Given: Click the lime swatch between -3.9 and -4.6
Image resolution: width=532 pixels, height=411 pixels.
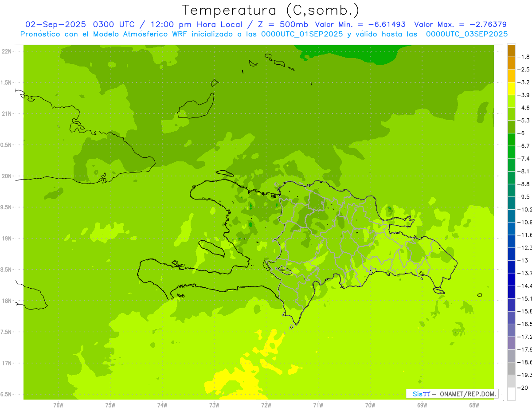Looking at the screenshot, I should [x=511, y=102].
